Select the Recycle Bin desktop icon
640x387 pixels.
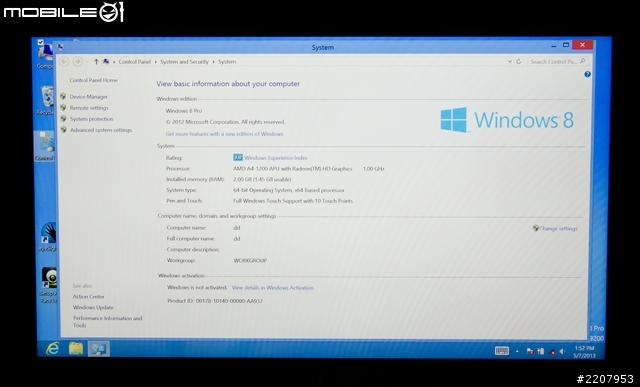46,101
